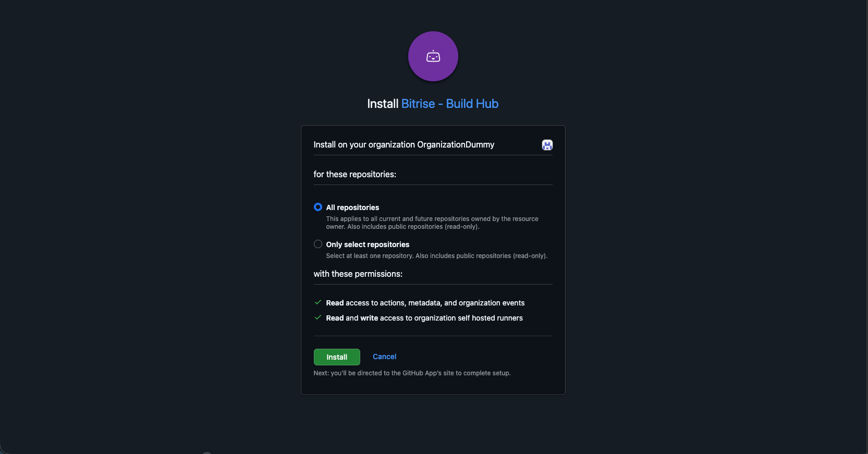Image resolution: width=868 pixels, height=454 pixels.
Task: Select the All repositories radio button
Action: [x=318, y=207]
